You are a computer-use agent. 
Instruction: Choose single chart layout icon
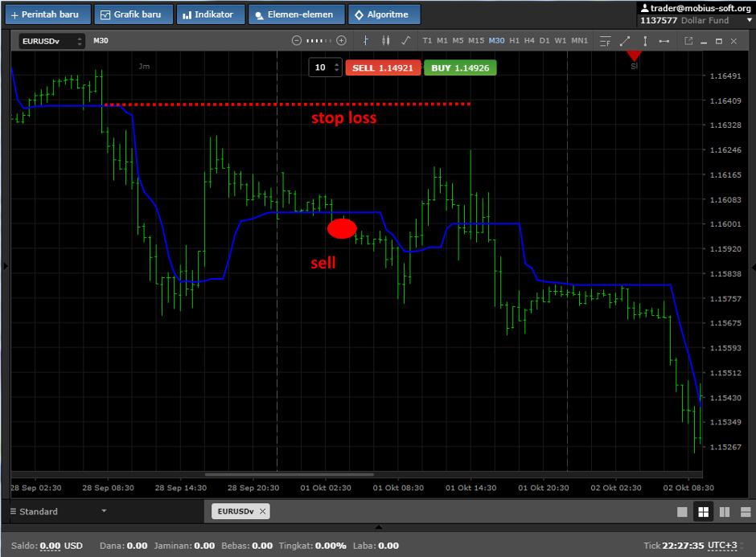(x=682, y=512)
